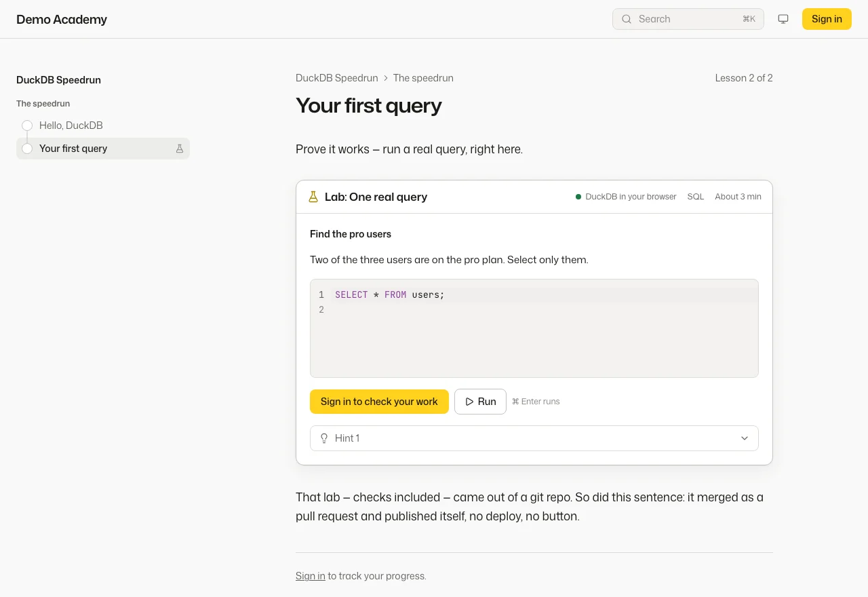Image resolution: width=868 pixels, height=597 pixels.
Task: Click the SQL language label
Action: click(x=696, y=197)
